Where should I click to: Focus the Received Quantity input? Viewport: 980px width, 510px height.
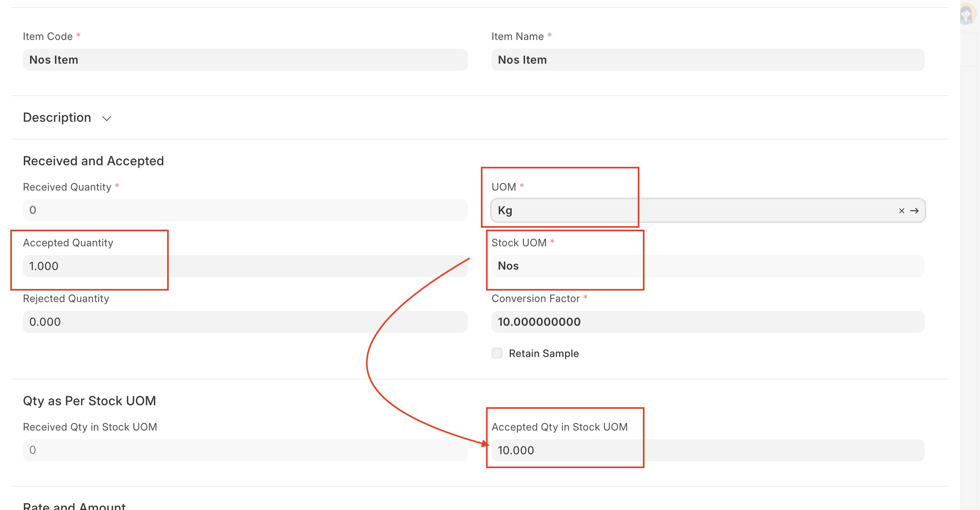coord(245,210)
